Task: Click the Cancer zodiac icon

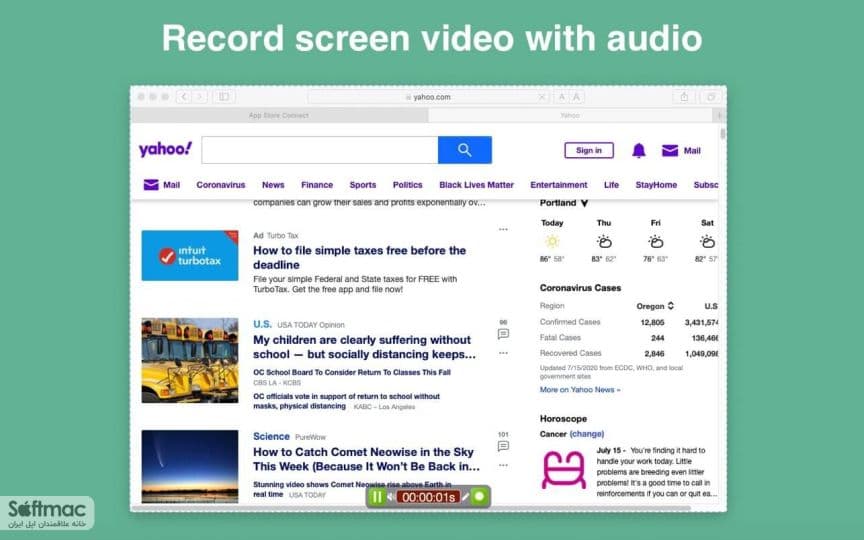Action: pos(564,469)
